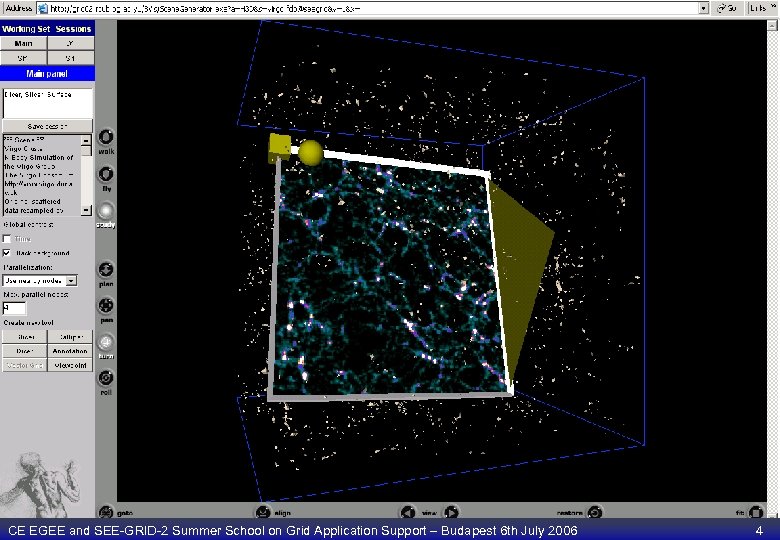The width and height of the screenshot is (780, 540).
Task: Toggle the Time checkbox
Action: [x=7, y=239]
